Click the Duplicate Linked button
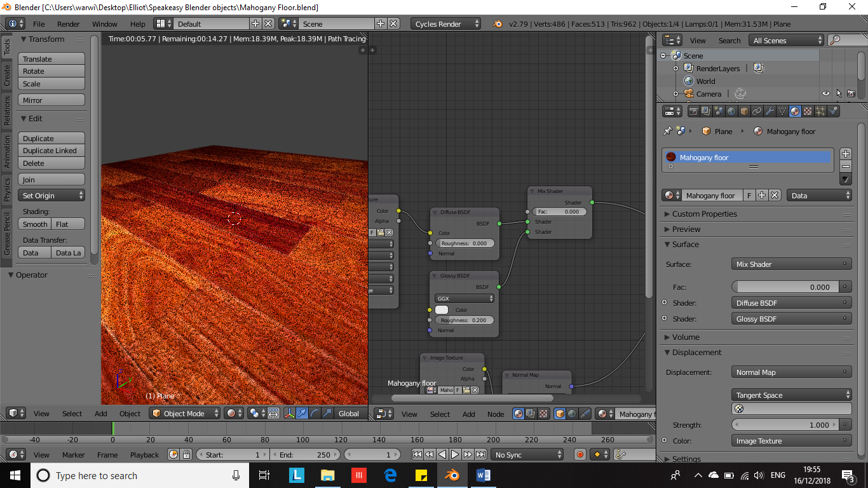 pos(51,151)
